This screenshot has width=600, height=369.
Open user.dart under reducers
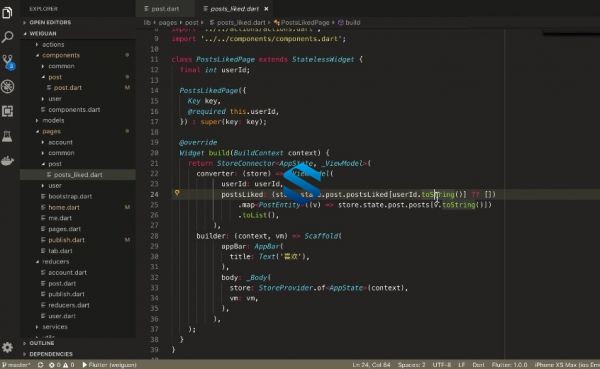[x=62, y=316]
